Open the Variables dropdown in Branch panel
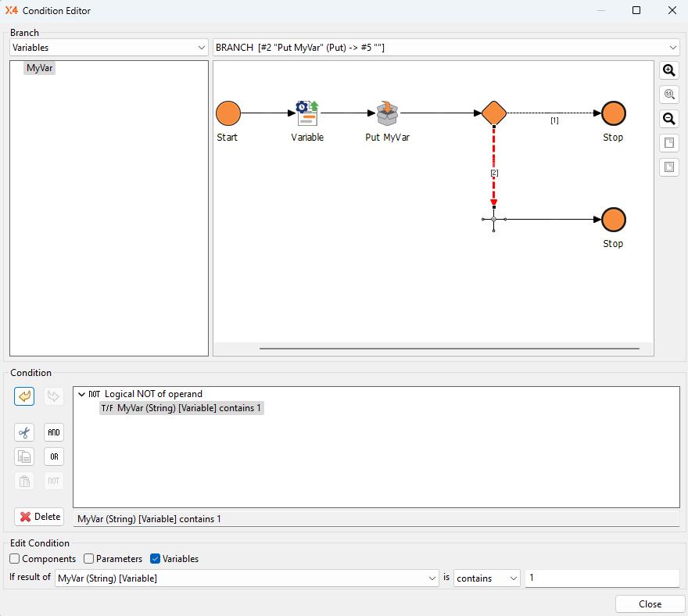Image resolution: width=688 pixels, height=616 pixels. click(109, 48)
